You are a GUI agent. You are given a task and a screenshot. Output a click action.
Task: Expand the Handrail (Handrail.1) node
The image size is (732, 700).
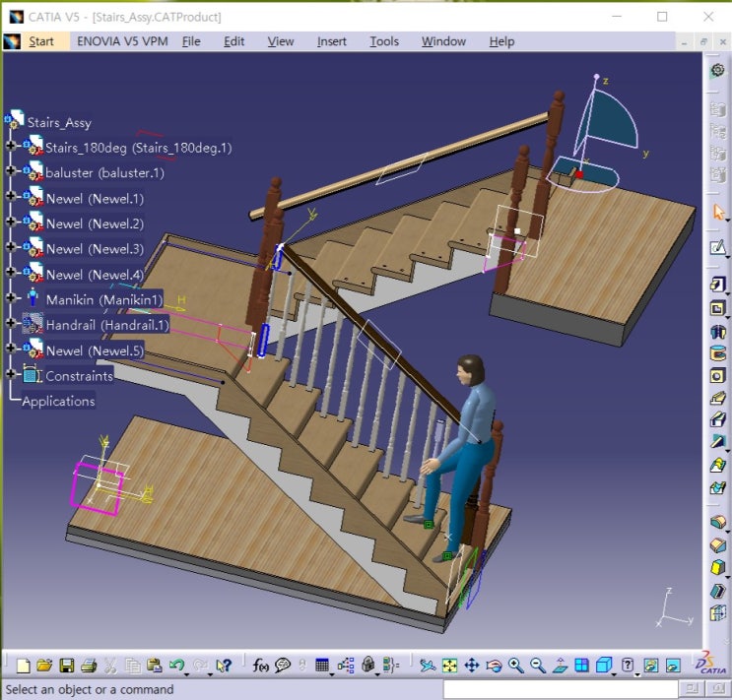click(x=10, y=323)
